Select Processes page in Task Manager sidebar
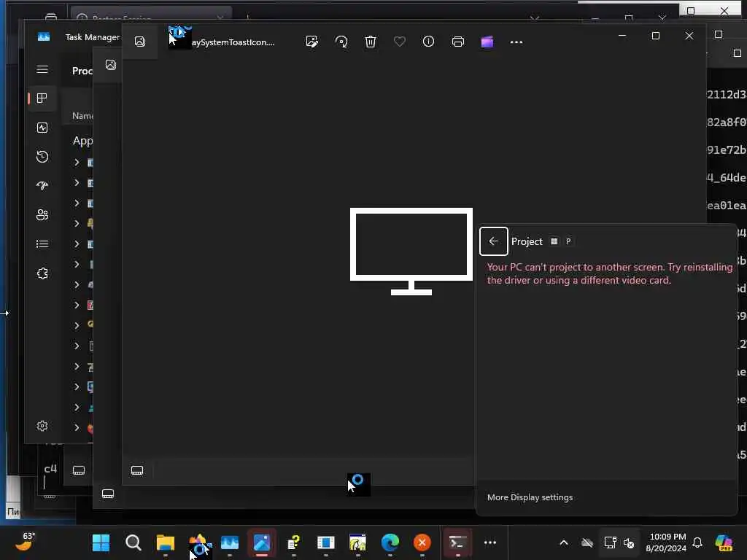Image resolution: width=747 pixels, height=560 pixels. (42, 98)
